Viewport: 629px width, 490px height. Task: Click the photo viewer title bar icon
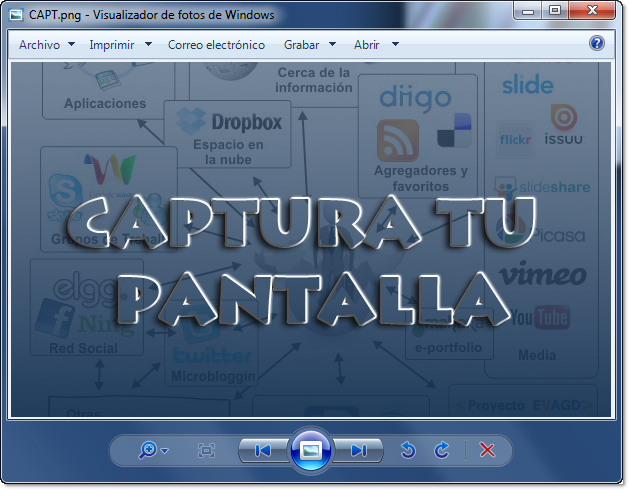tap(16, 15)
